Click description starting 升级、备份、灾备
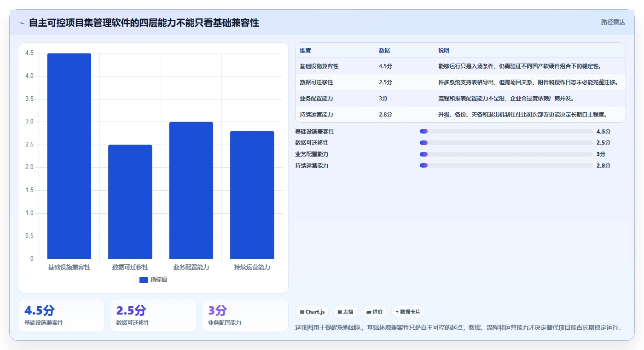 pyautogui.click(x=523, y=114)
